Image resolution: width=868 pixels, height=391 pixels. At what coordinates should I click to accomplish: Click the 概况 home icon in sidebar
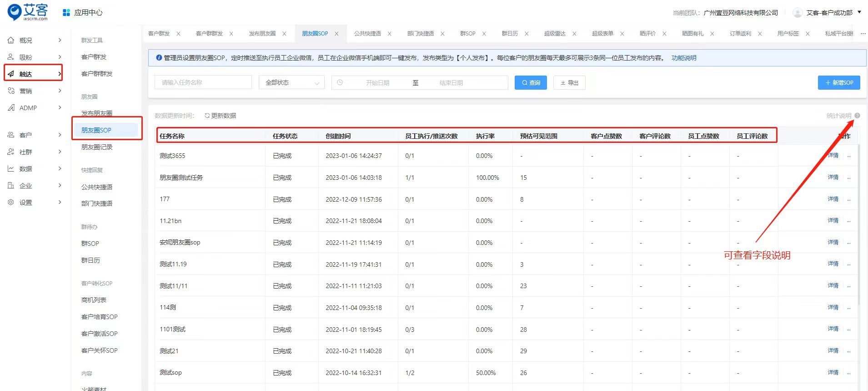tap(11, 41)
